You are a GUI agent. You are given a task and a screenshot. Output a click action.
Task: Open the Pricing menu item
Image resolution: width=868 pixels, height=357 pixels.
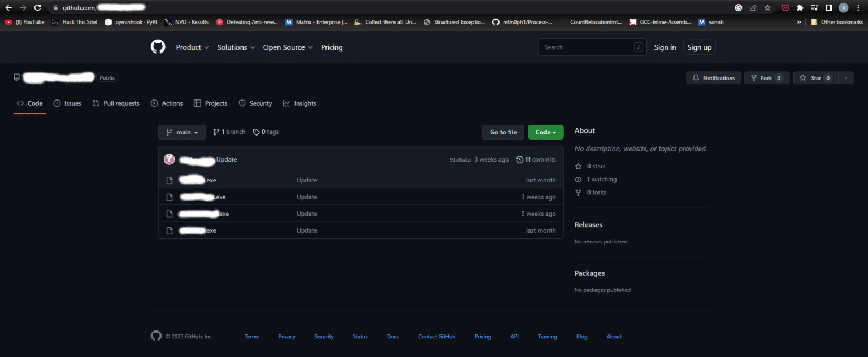332,47
